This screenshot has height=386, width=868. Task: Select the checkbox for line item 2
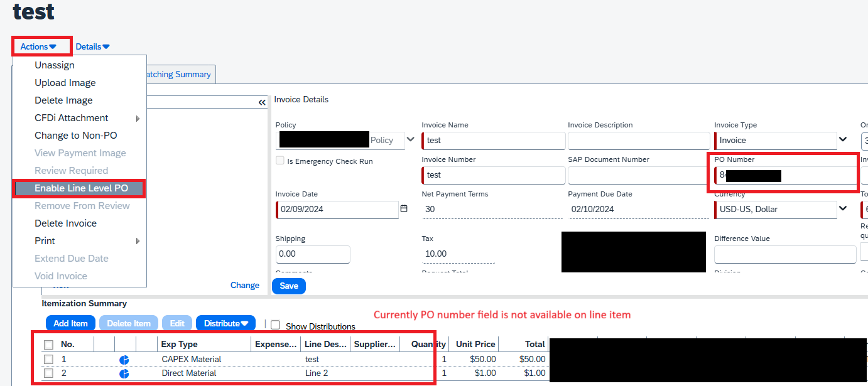click(x=48, y=373)
